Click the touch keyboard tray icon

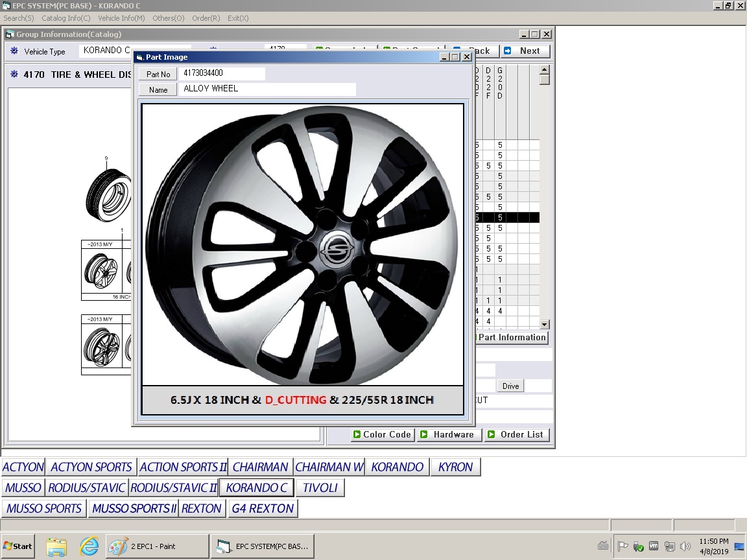point(603,546)
